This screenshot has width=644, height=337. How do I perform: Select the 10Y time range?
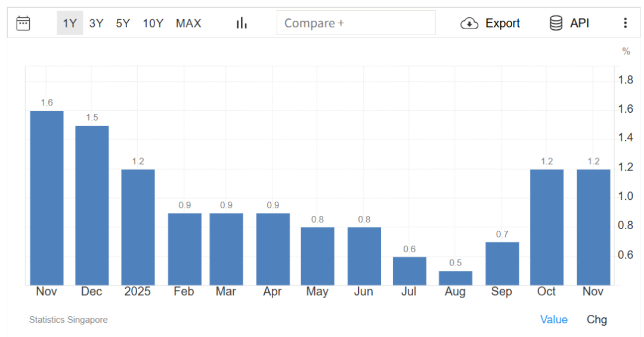(x=153, y=23)
